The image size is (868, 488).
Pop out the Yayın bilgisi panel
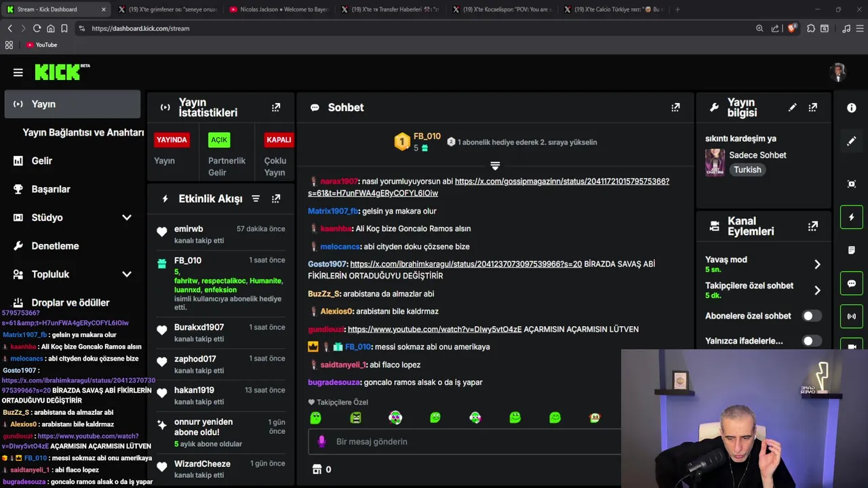coord(813,107)
